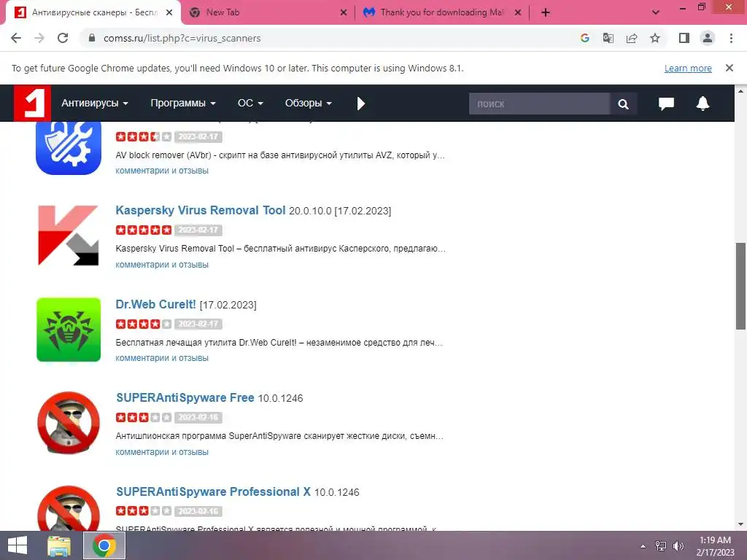The width and height of the screenshot is (747, 560).
Task: Expand the ОС menu
Action: (x=251, y=103)
